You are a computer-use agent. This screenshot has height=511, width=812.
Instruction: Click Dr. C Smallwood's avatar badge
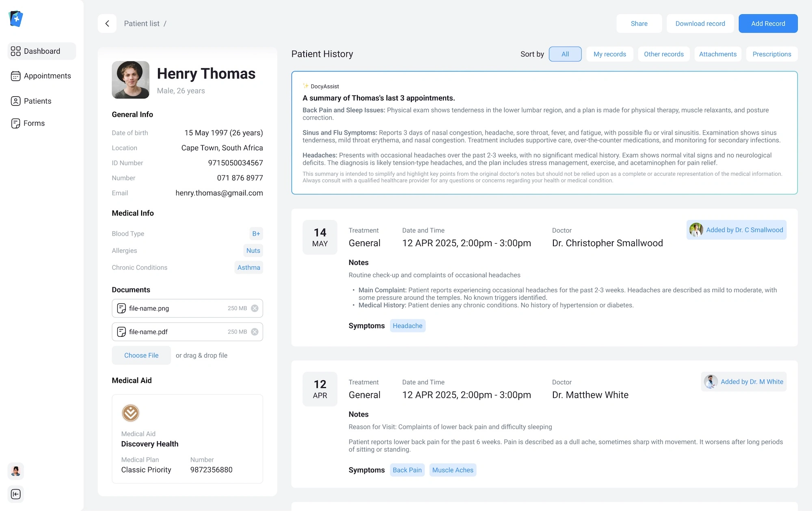pos(696,230)
